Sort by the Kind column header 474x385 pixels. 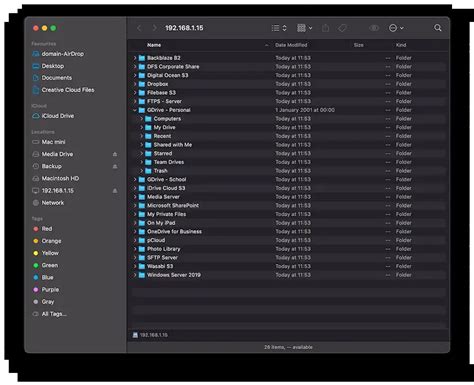tap(401, 45)
